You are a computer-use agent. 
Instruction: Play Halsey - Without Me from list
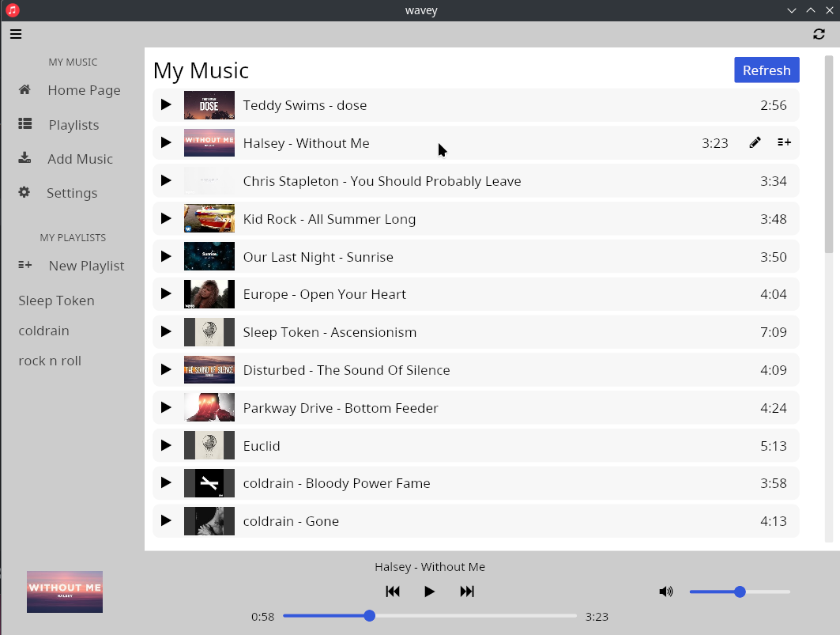pyautogui.click(x=166, y=142)
